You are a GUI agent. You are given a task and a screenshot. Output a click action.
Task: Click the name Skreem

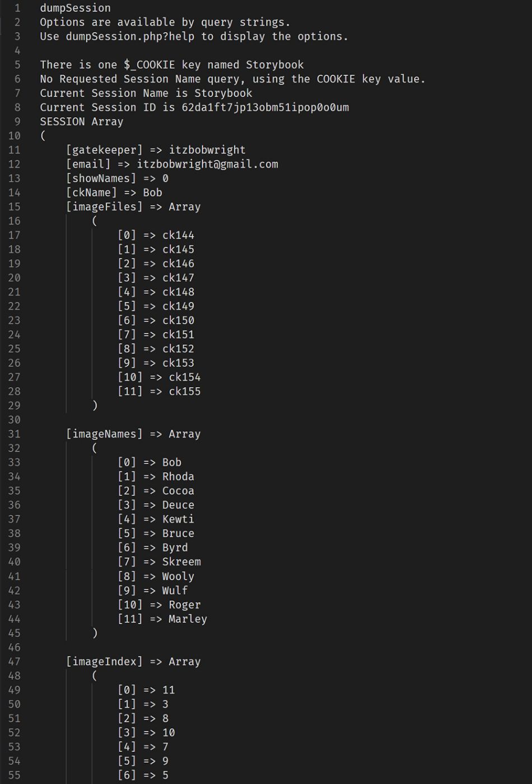[x=181, y=562]
